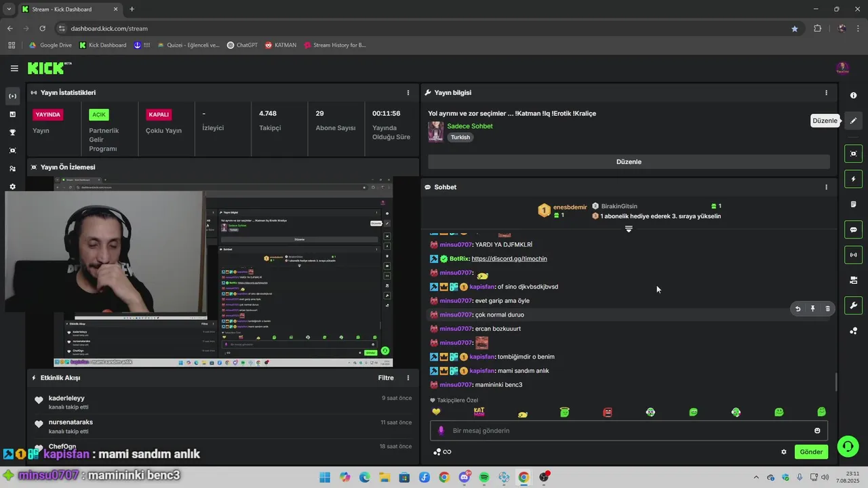This screenshot has width=868, height=488.
Task: Click the info icon in right toolbar
Action: (x=853, y=96)
